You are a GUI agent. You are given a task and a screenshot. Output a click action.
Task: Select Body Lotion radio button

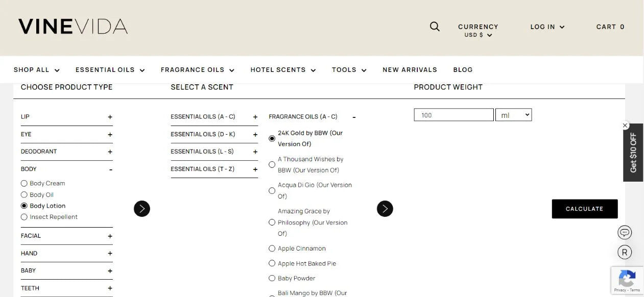(x=24, y=206)
